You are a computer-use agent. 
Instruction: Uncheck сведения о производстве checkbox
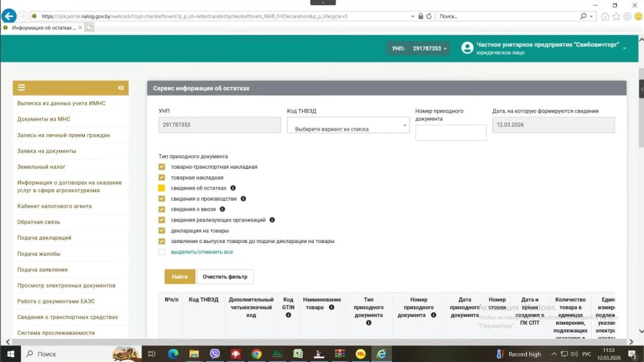[x=162, y=199]
